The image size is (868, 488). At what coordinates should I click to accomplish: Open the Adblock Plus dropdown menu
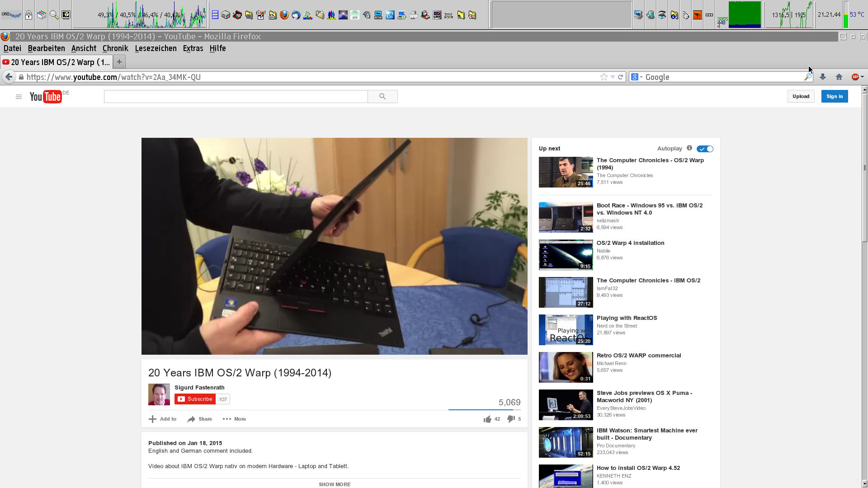(x=863, y=77)
